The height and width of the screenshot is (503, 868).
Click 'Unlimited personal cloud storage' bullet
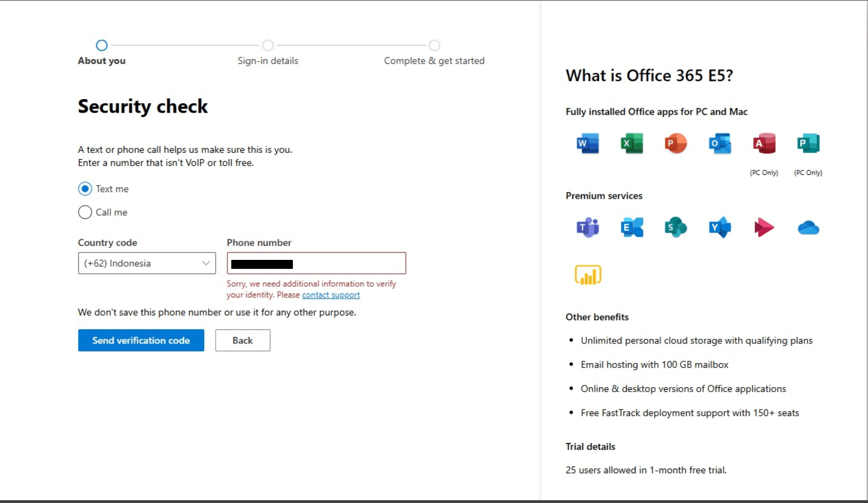tap(697, 341)
